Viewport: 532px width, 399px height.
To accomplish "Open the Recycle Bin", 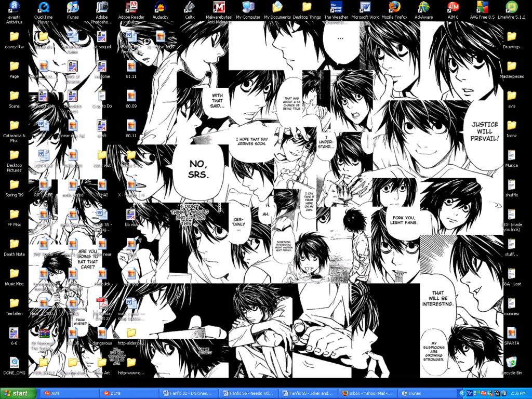I will tap(512, 365).
